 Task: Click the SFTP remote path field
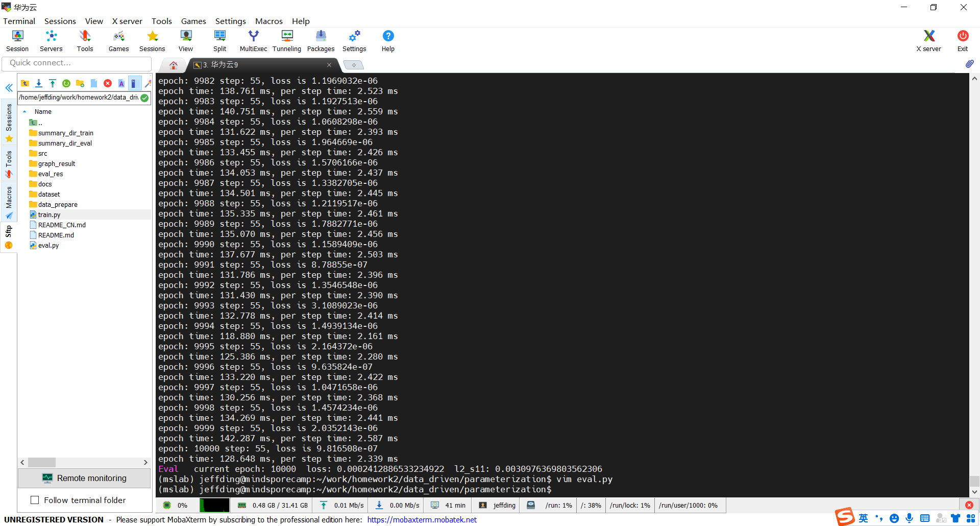point(79,98)
